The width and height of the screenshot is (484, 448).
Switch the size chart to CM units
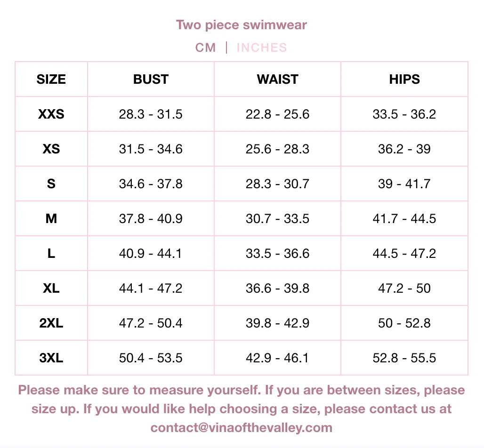206,48
